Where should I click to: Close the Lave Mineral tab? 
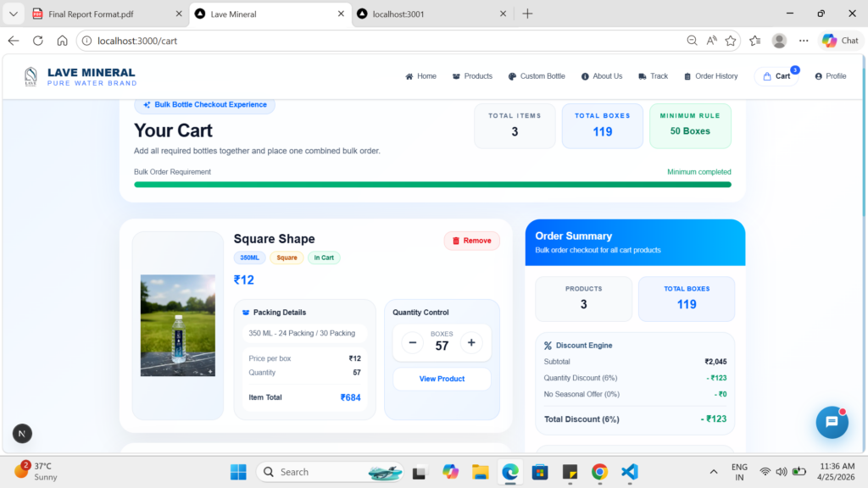[x=341, y=14]
